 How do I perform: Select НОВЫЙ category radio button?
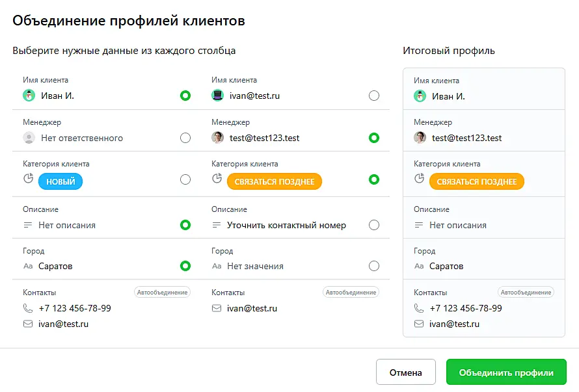coord(185,179)
